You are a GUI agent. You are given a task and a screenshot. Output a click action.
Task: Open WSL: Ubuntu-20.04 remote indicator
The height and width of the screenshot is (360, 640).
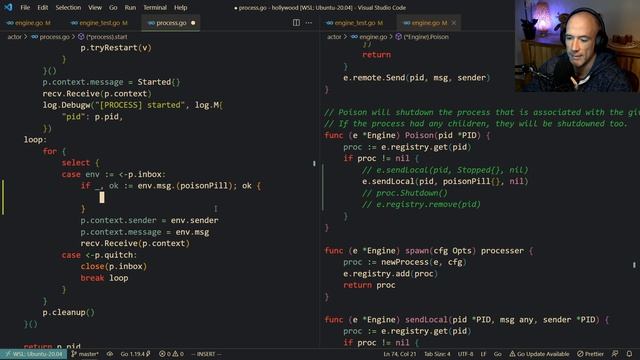tap(33, 354)
